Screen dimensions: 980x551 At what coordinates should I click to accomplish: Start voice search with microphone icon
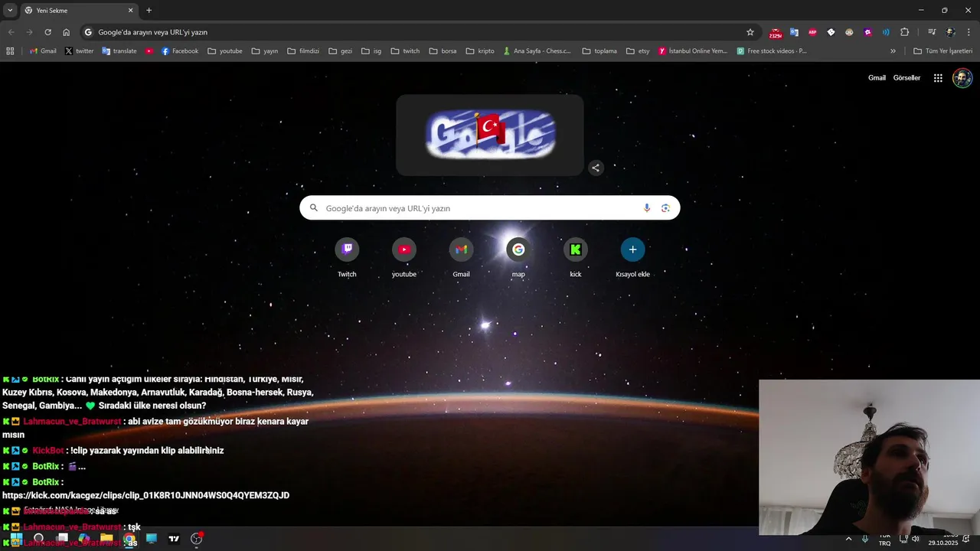[647, 208]
